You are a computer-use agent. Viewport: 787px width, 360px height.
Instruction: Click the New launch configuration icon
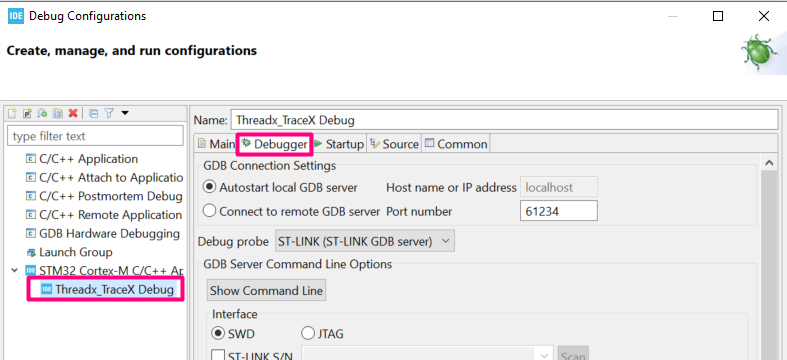12,113
